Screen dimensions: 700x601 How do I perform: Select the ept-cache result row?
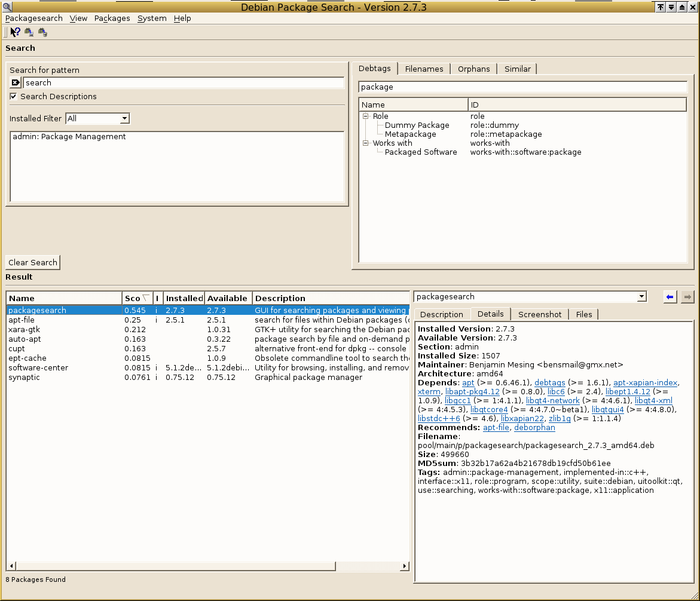click(x=208, y=358)
